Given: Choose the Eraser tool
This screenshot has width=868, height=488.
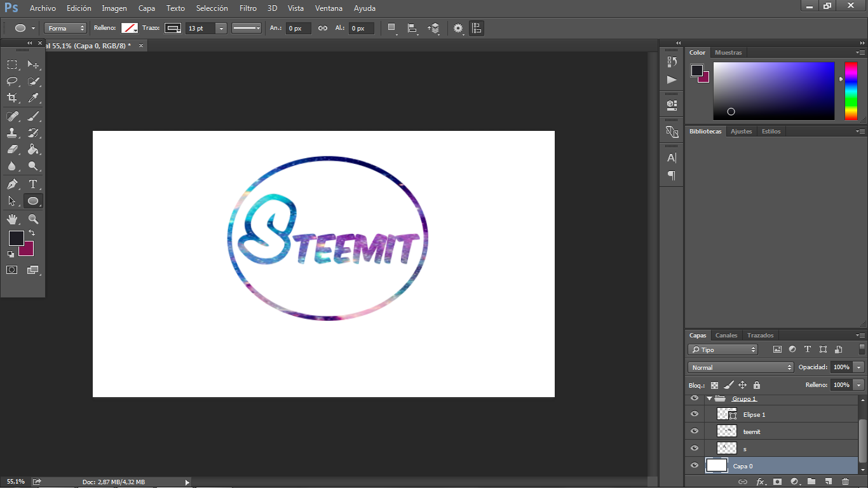Looking at the screenshot, I should [12, 149].
